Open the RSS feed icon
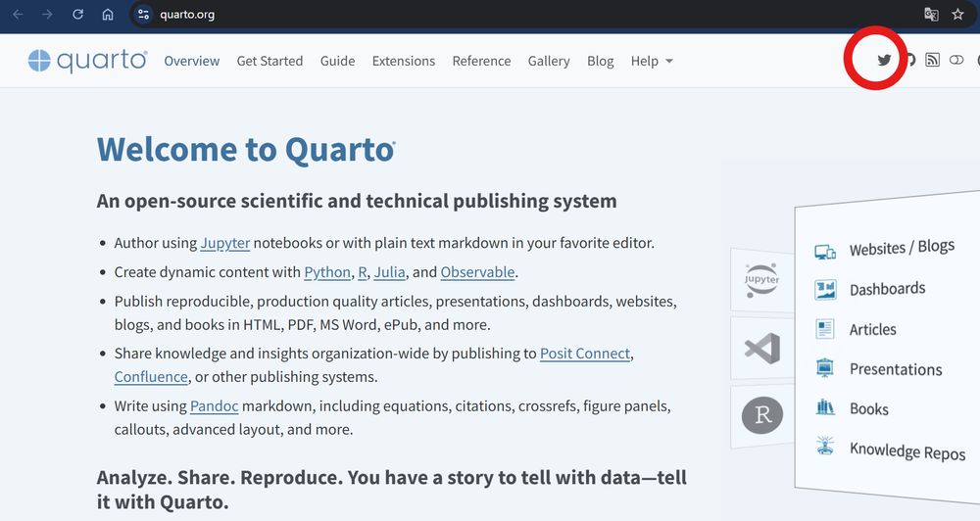This screenshot has height=521, width=980. [932, 60]
